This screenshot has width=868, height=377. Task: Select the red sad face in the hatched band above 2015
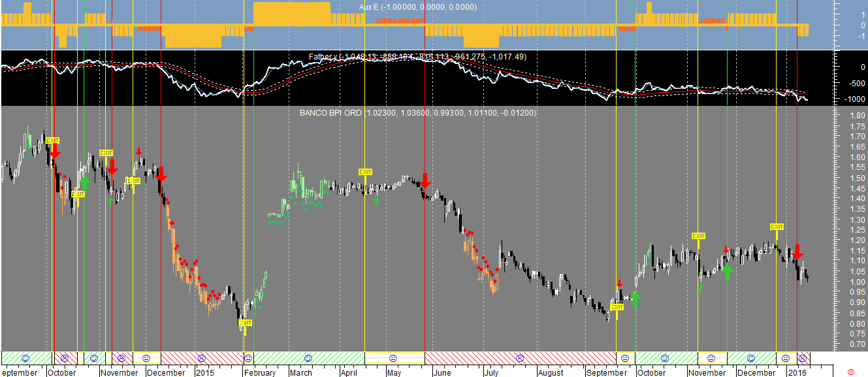click(x=202, y=358)
